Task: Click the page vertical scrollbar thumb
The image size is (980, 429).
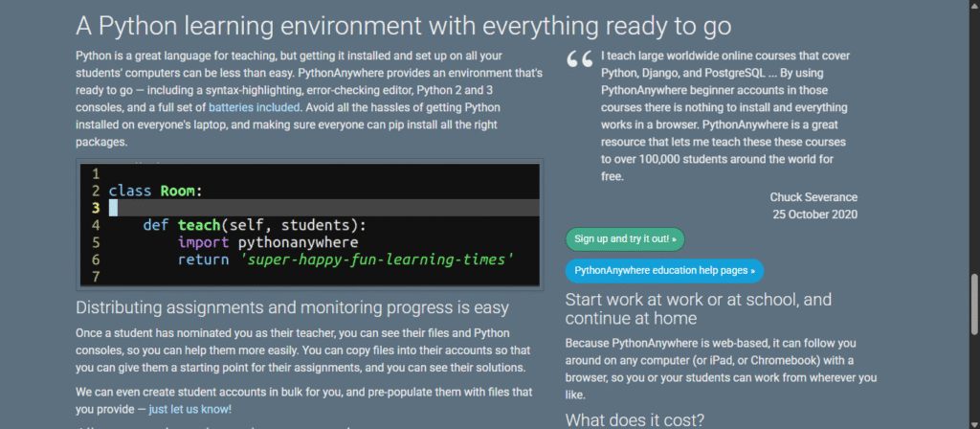Action: 974,304
